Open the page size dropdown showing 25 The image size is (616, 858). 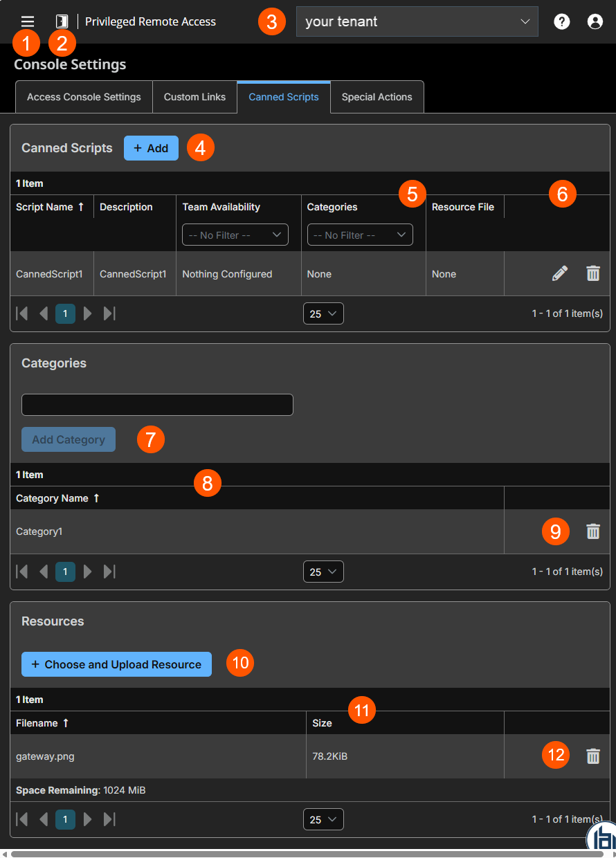pos(323,313)
